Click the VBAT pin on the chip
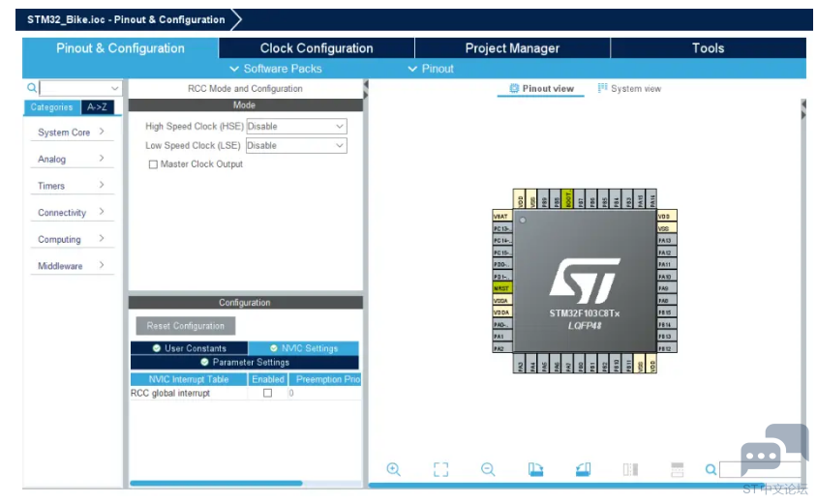 click(x=502, y=216)
